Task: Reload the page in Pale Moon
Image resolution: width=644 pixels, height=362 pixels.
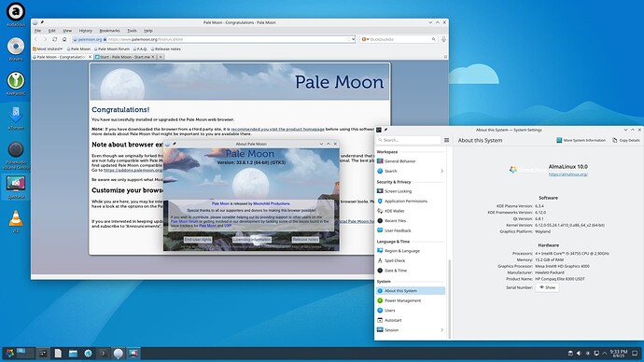Action: pyautogui.click(x=55, y=39)
